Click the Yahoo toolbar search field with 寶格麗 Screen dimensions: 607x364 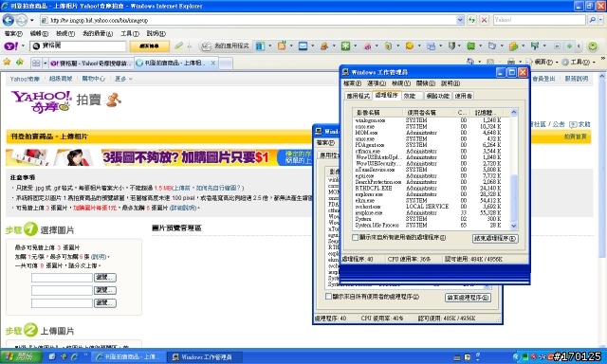click(78, 46)
